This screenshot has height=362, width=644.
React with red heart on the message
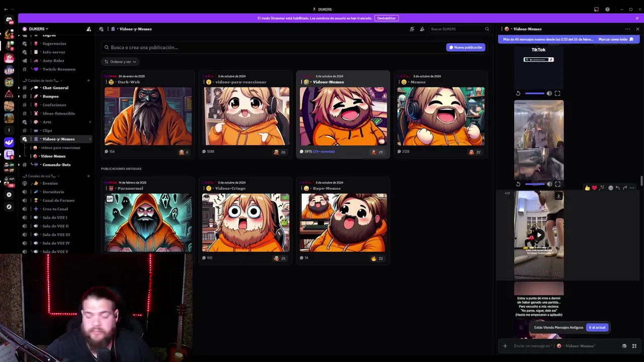tap(594, 188)
